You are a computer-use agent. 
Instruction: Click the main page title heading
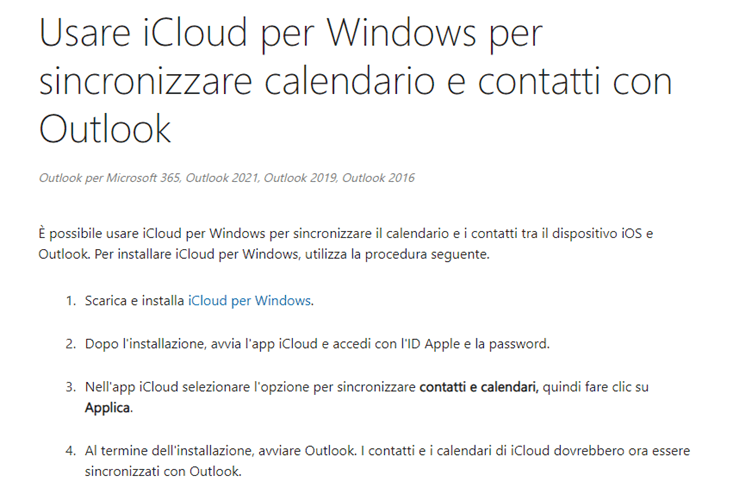click(355, 81)
